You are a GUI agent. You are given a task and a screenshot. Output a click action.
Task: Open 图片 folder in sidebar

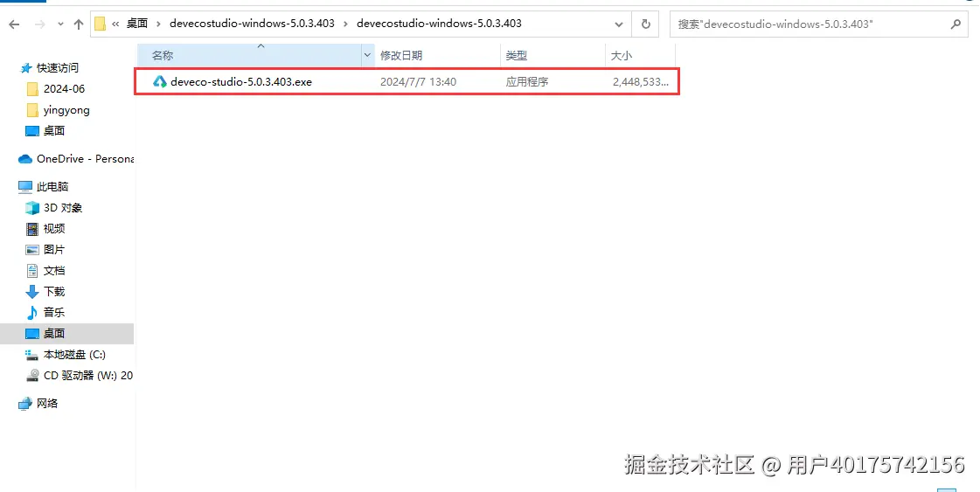tap(53, 249)
